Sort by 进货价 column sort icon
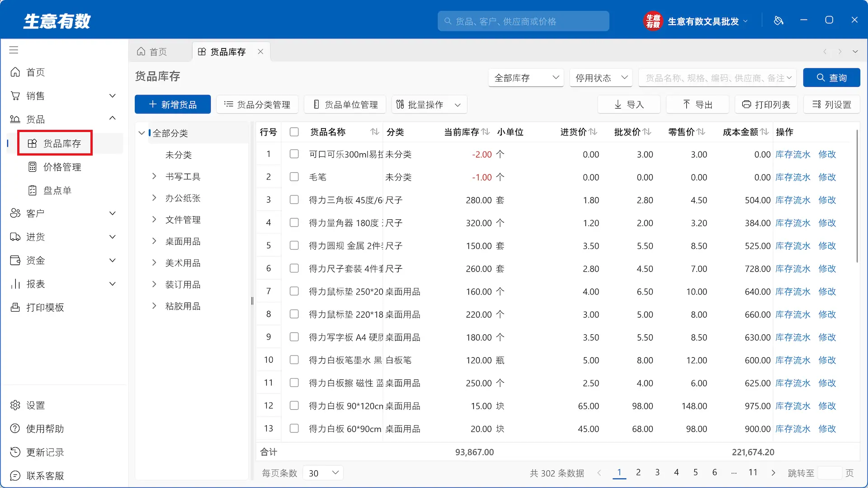The width and height of the screenshot is (868, 488). pyautogui.click(x=593, y=132)
